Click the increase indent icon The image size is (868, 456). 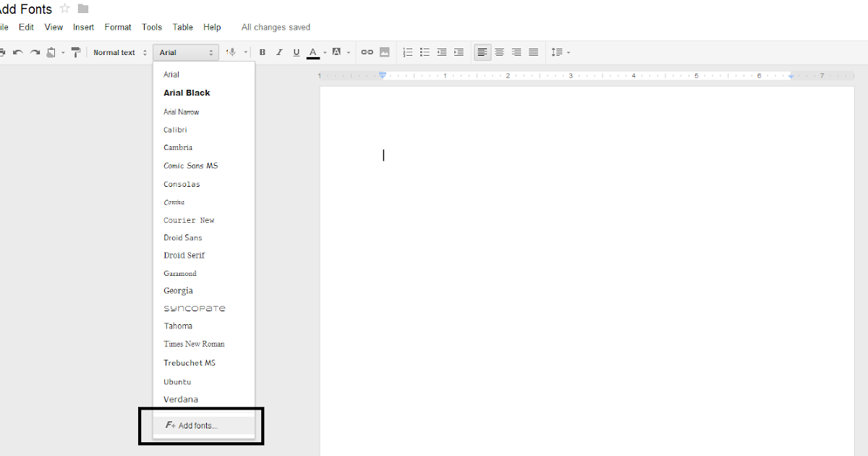[459, 52]
